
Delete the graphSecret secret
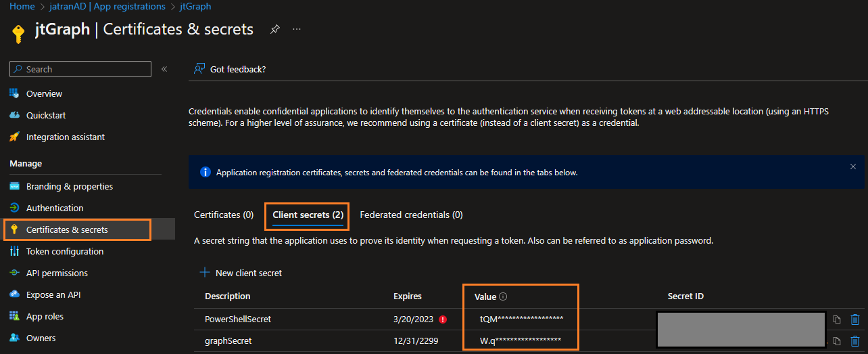click(855, 341)
